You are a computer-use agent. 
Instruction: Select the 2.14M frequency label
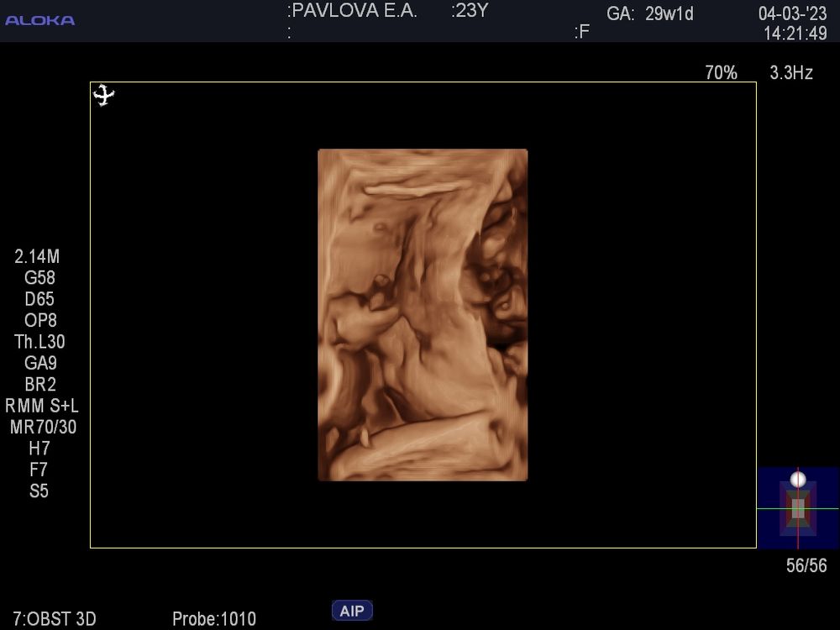(37, 256)
